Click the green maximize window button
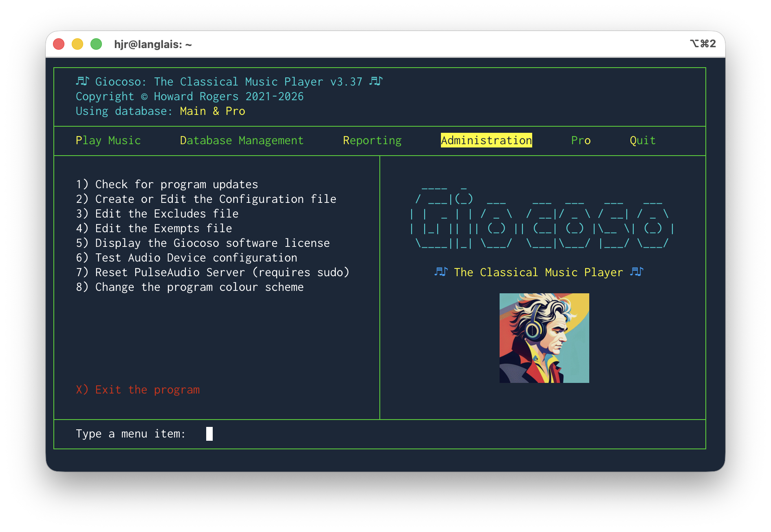 tap(96, 44)
